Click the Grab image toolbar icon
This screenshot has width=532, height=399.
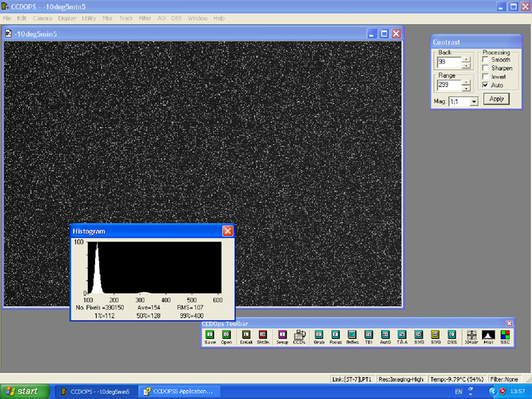[319, 336]
